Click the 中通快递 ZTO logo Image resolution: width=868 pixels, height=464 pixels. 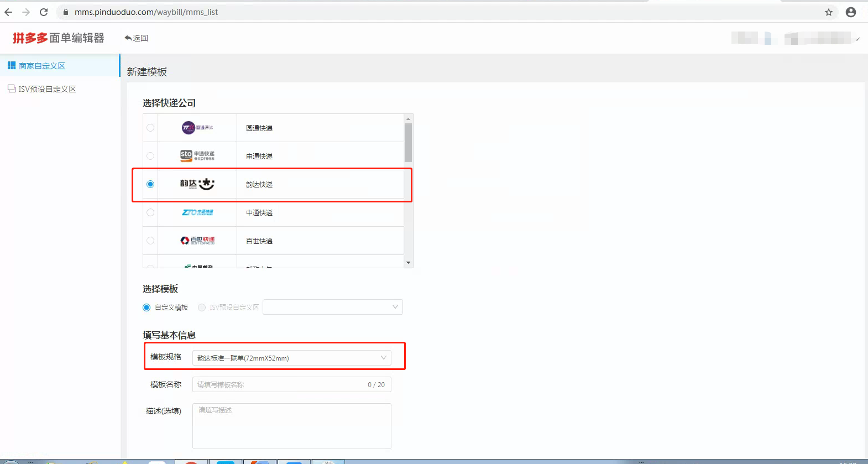[197, 212]
